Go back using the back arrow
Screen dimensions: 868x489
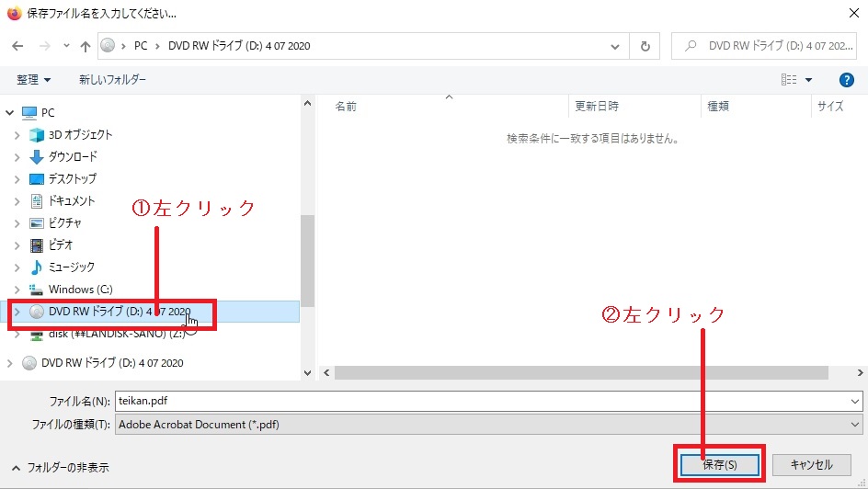click(17, 46)
